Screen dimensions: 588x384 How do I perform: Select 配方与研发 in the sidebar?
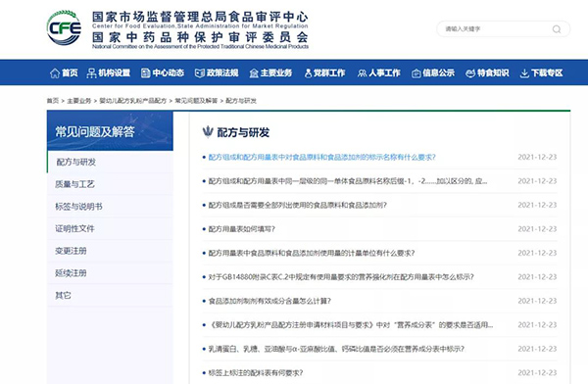pyautogui.click(x=110, y=162)
